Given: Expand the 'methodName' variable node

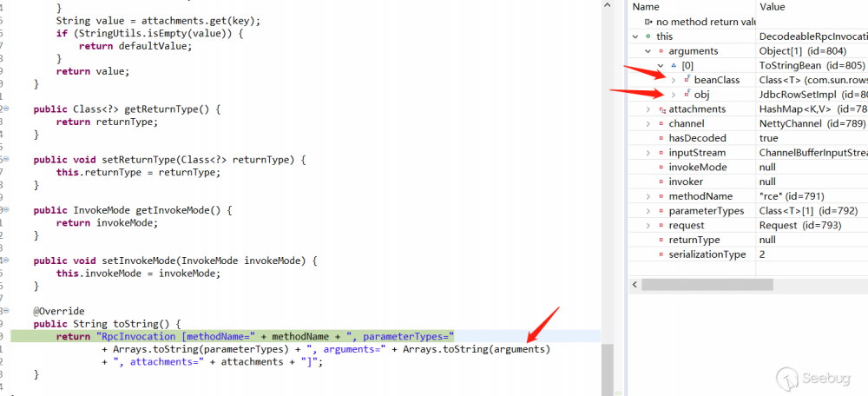Looking at the screenshot, I should tap(648, 196).
